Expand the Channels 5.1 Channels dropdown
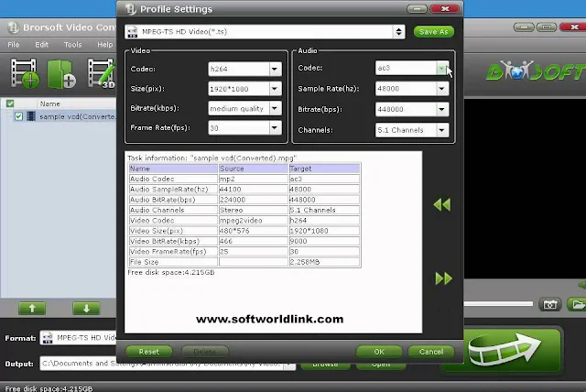The width and height of the screenshot is (586, 392). coord(441,130)
